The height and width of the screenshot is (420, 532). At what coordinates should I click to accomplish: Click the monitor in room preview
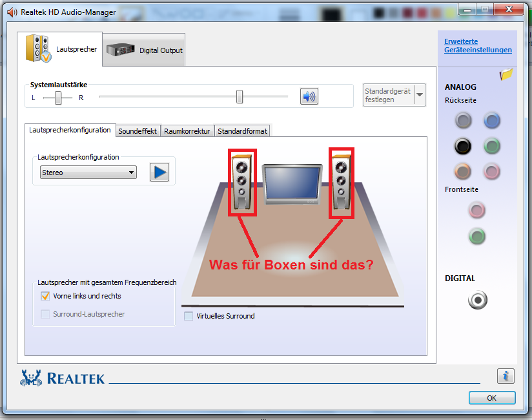click(x=292, y=184)
